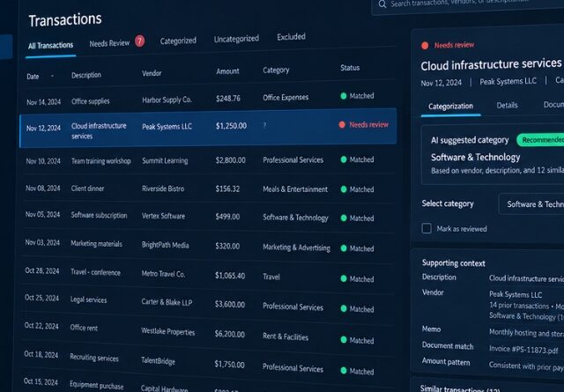
Task: Sort by the Status column header
Action: 350,68
